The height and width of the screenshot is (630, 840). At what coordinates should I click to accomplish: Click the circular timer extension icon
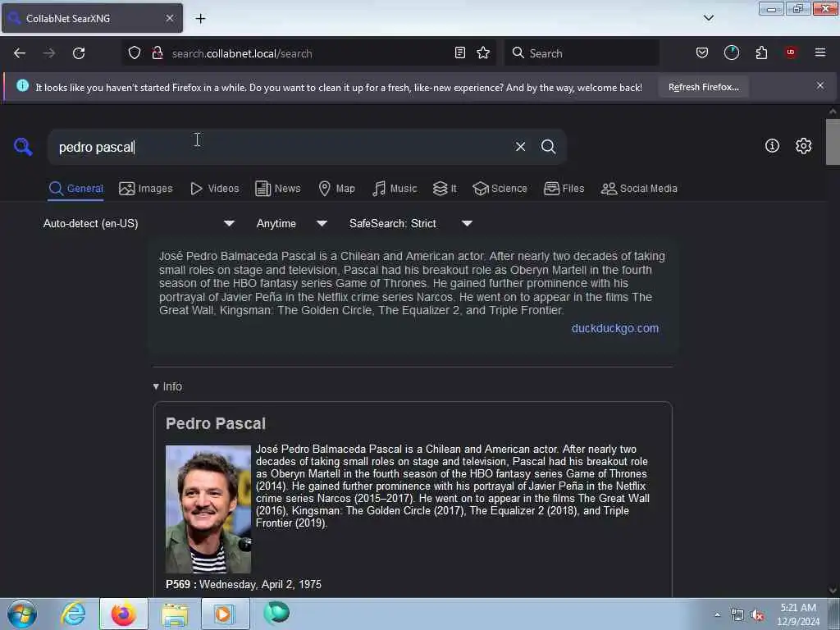pos(731,53)
